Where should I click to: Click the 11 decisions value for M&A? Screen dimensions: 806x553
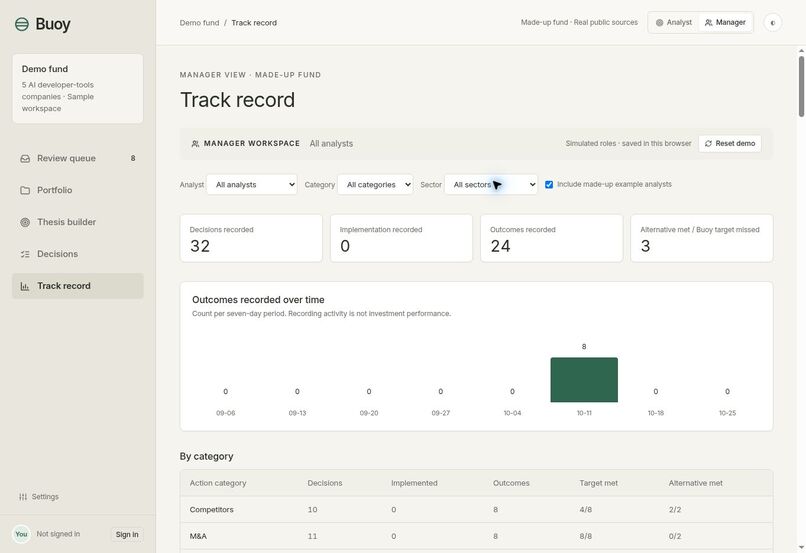(312, 536)
